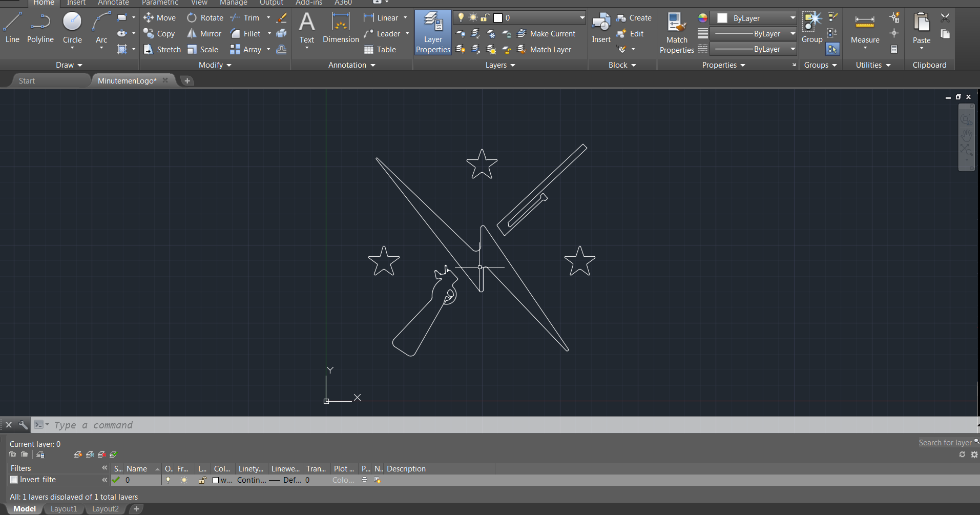
Task: Click the Search for layer field
Action: point(945,443)
